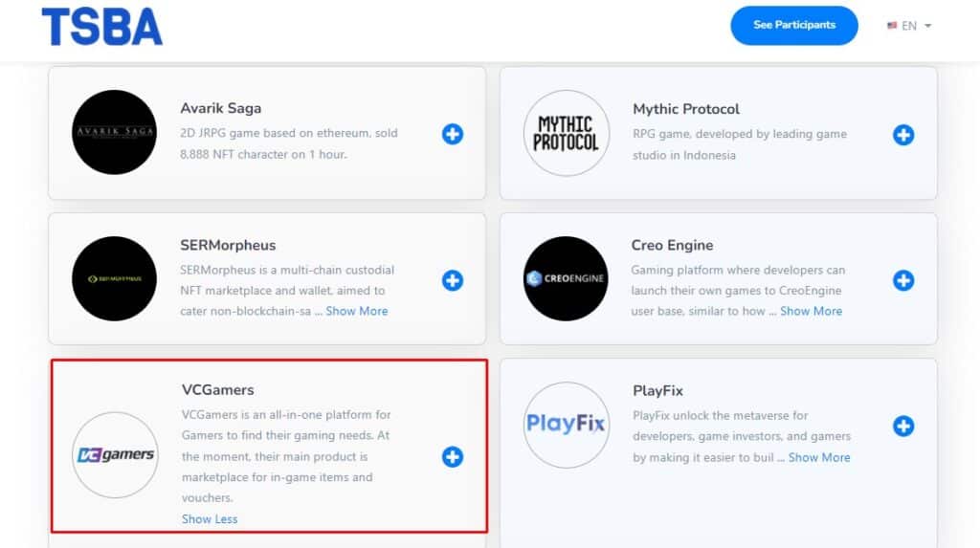Click the See Participants button
The width and height of the screenshot is (980, 548).
[x=793, y=25]
